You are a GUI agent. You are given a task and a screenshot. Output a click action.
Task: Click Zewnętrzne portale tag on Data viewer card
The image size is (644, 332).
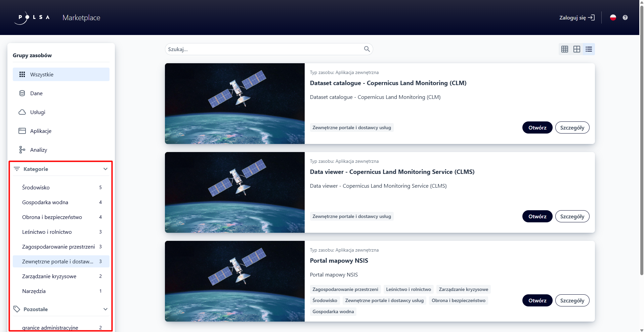click(x=352, y=216)
